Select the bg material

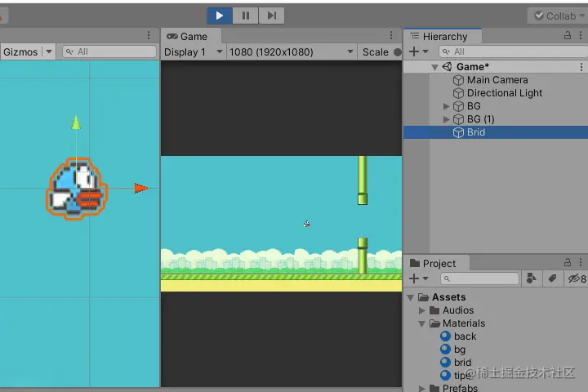point(460,350)
